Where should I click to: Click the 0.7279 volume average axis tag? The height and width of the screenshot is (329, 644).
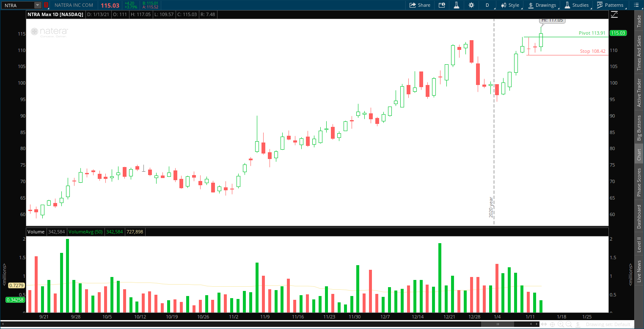16,285
